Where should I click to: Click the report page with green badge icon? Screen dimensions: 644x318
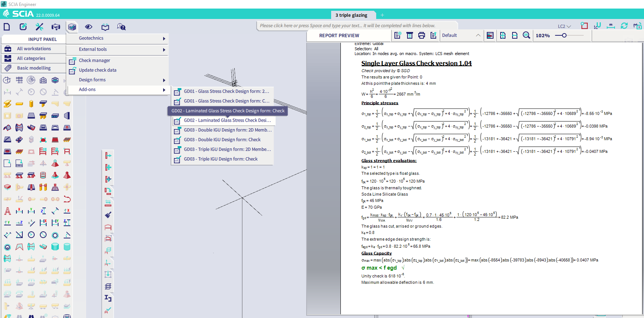click(398, 35)
